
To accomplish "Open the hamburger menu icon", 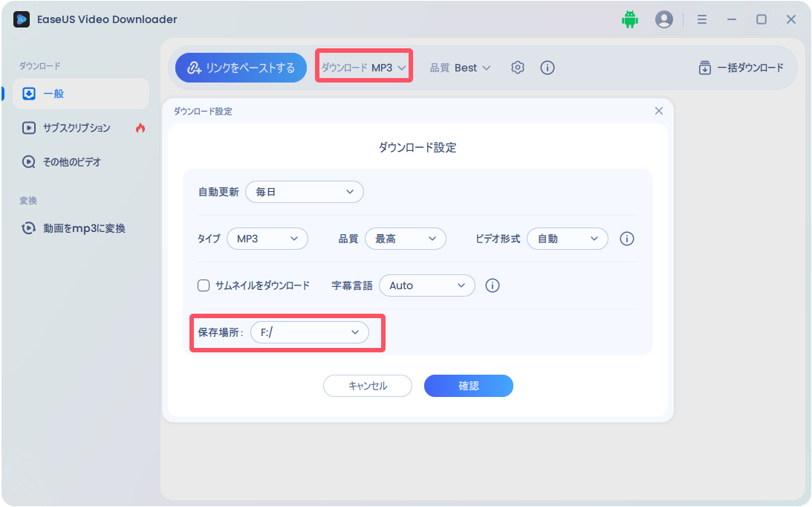I will (701, 19).
